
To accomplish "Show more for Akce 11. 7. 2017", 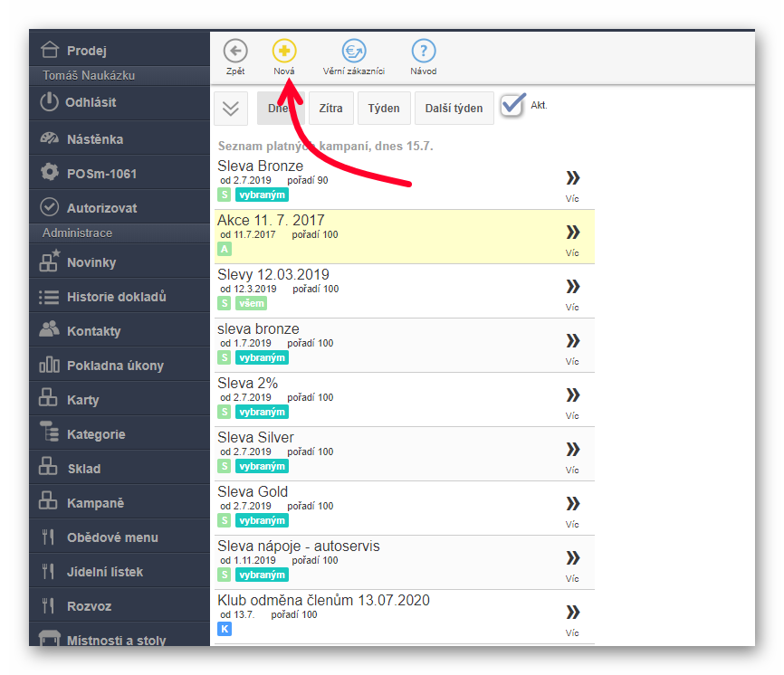I will coord(572,233).
